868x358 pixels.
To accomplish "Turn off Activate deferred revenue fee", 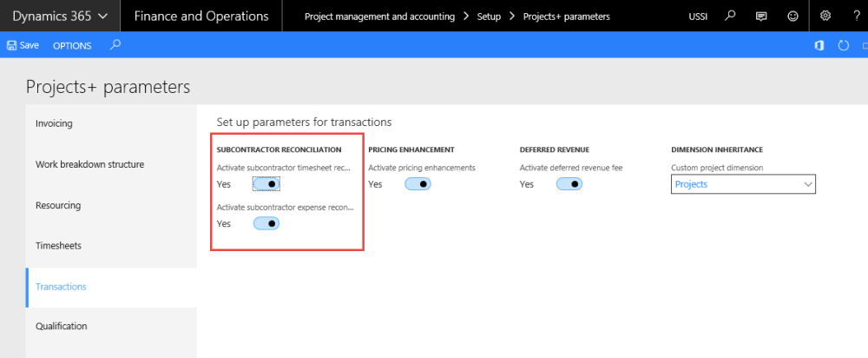I will coord(569,183).
